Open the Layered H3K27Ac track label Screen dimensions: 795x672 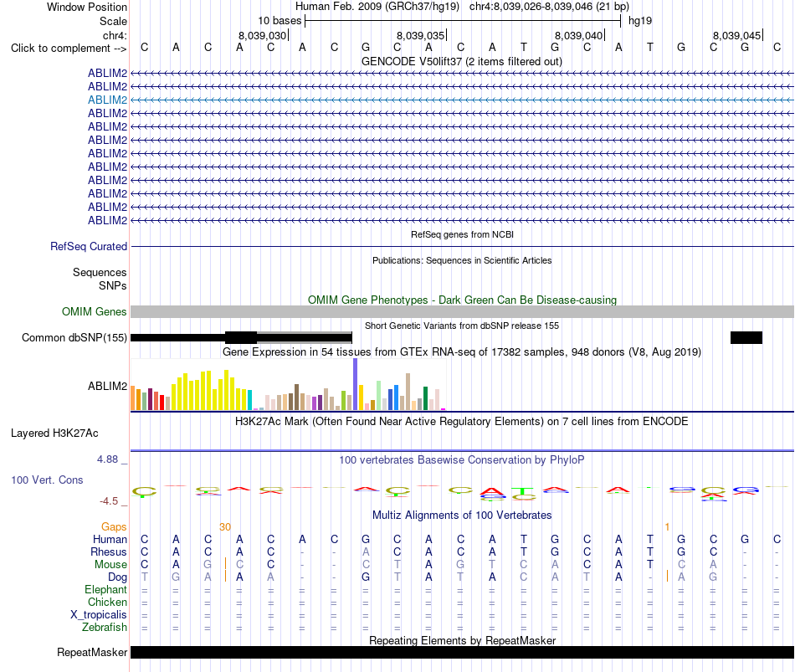[54, 433]
